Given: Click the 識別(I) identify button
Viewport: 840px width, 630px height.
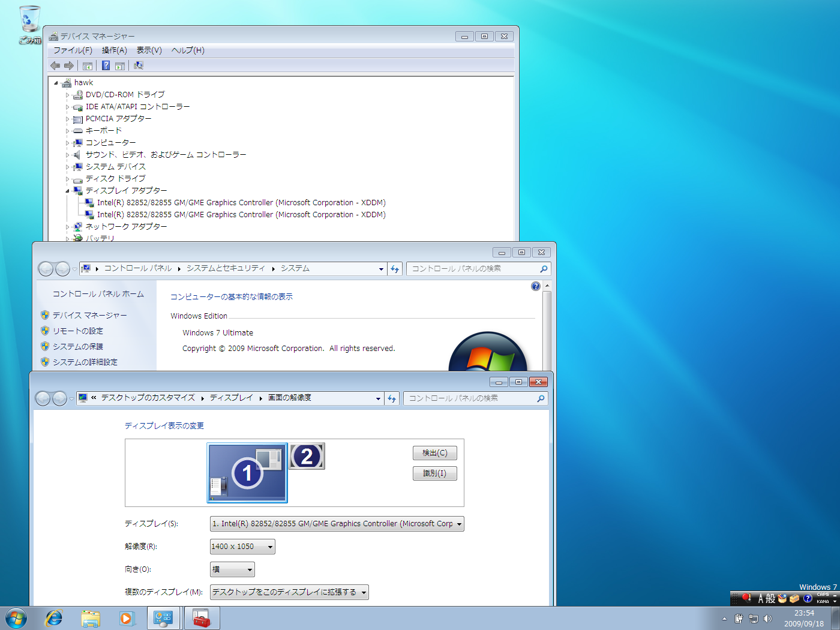Looking at the screenshot, I should 435,473.
